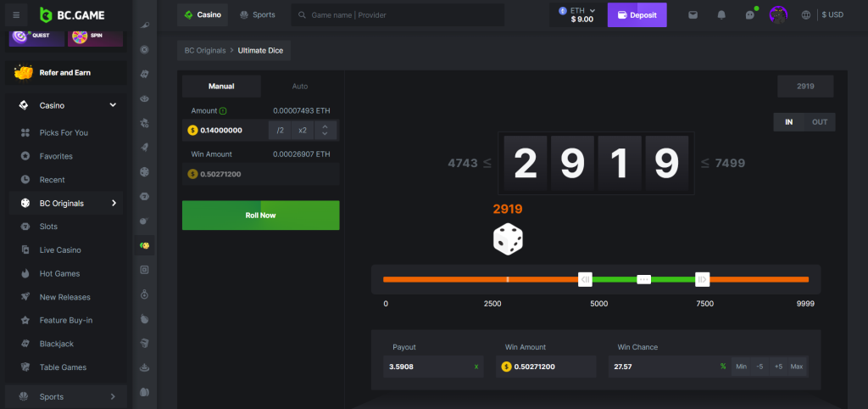Viewport: 868px width, 409px height.
Task: Click the lower bound value 4743
Action: point(463,163)
